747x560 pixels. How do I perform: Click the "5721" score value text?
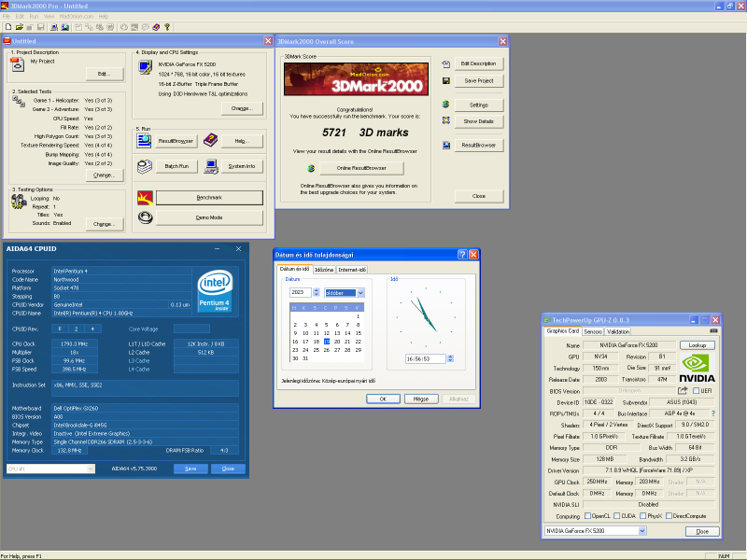click(334, 133)
